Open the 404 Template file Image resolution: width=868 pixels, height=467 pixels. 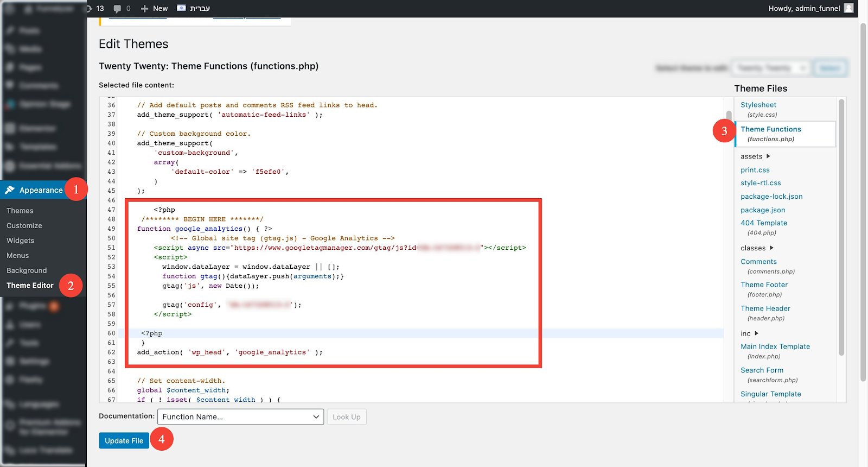(x=764, y=223)
